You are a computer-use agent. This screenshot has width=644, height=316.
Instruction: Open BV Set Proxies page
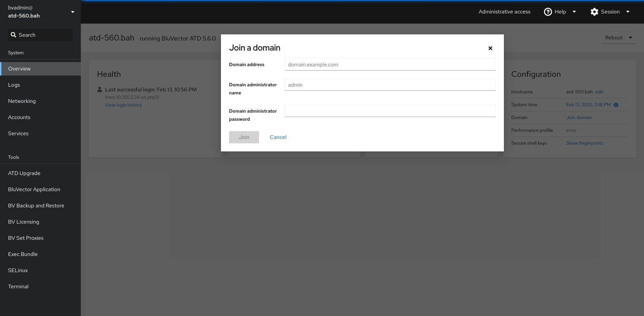point(40,238)
